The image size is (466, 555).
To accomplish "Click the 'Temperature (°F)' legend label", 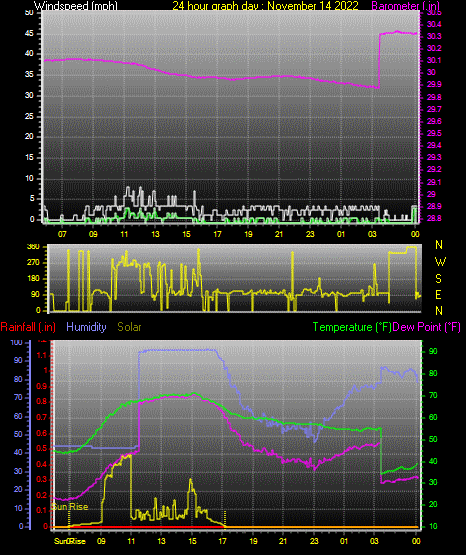I will tap(352, 327).
